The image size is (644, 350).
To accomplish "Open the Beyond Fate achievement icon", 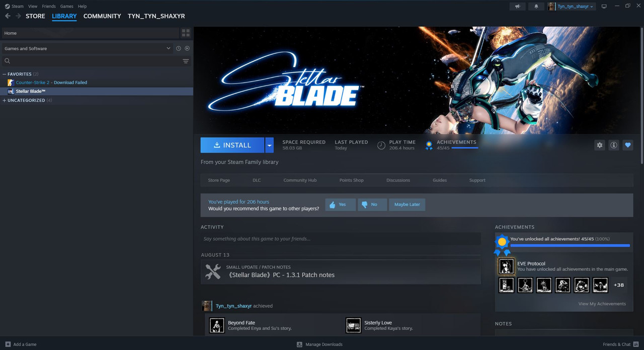I will click(x=217, y=325).
